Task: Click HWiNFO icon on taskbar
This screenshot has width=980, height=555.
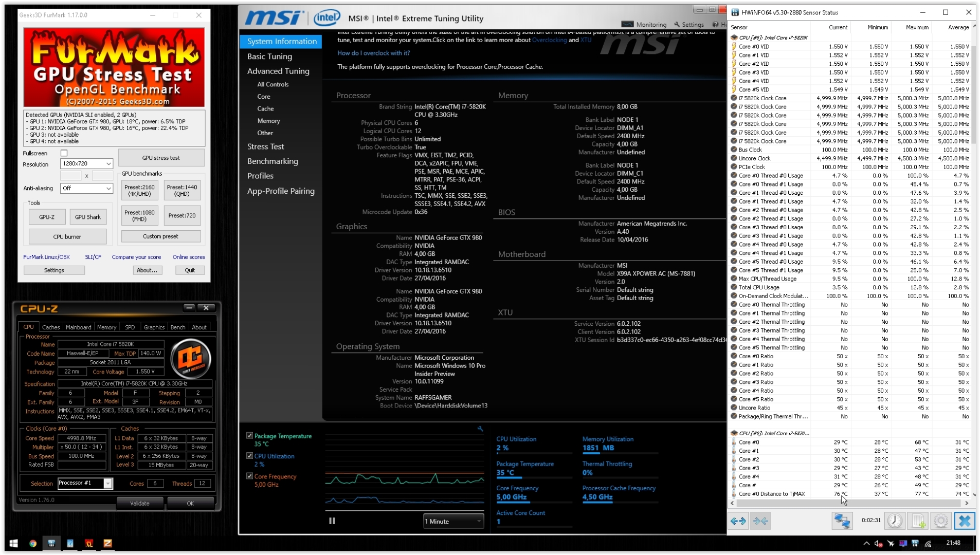Action: pos(51,543)
